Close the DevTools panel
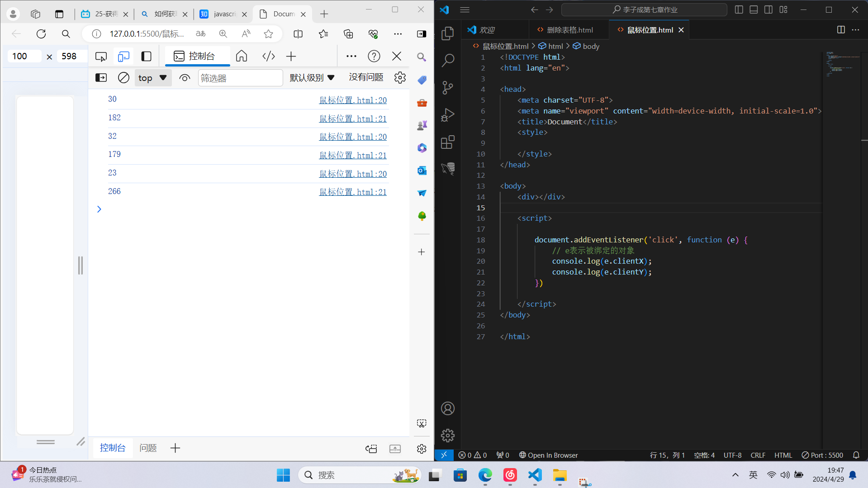Viewport: 868px width, 488px height. [397, 56]
